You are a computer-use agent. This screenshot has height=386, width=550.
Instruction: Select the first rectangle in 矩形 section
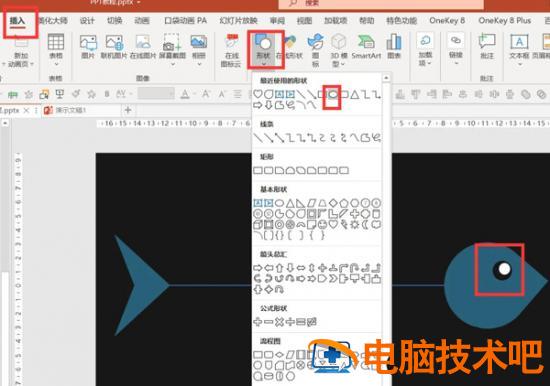(x=258, y=171)
